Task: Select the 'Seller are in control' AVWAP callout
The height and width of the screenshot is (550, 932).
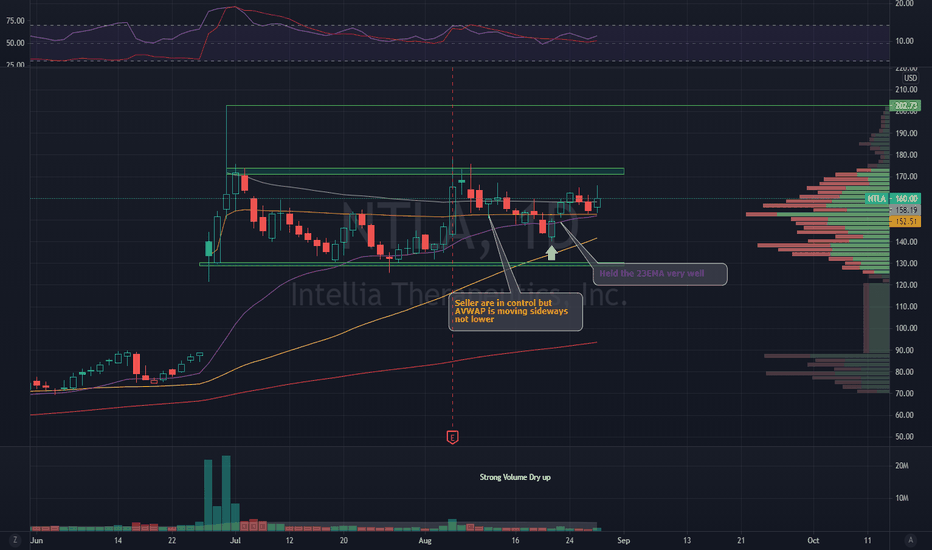Action: 515,312
